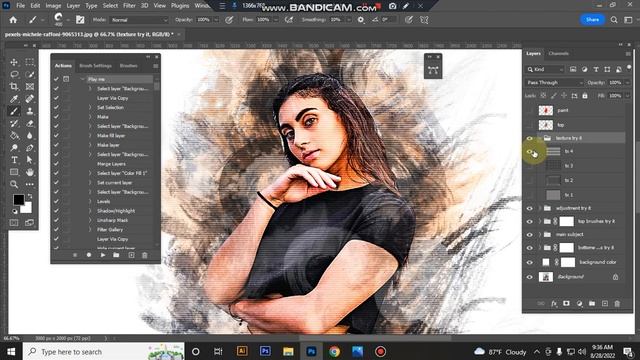
Task: Select the Paint Bucket tool
Action: click(14, 136)
